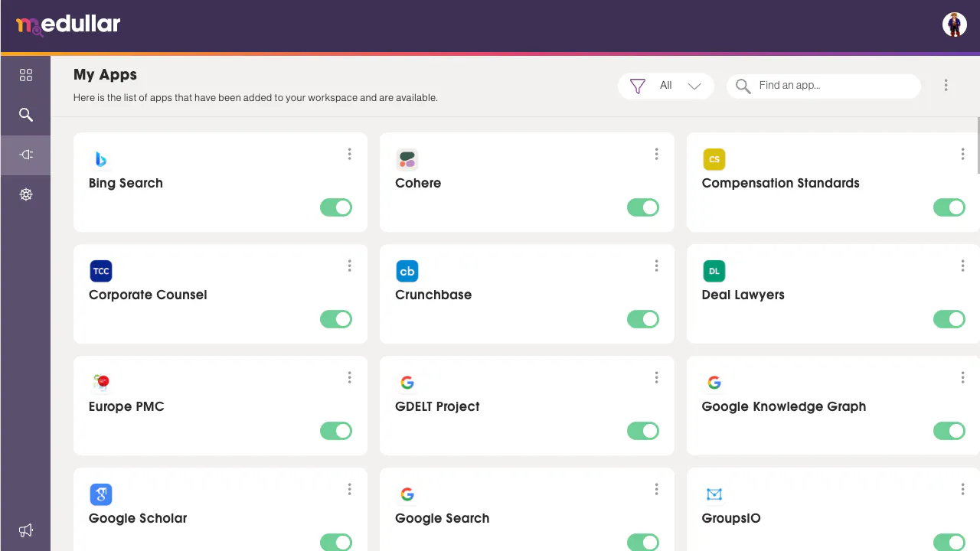Turn off Compensation Standards toggle
This screenshot has height=551, width=980.
(x=949, y=207)
